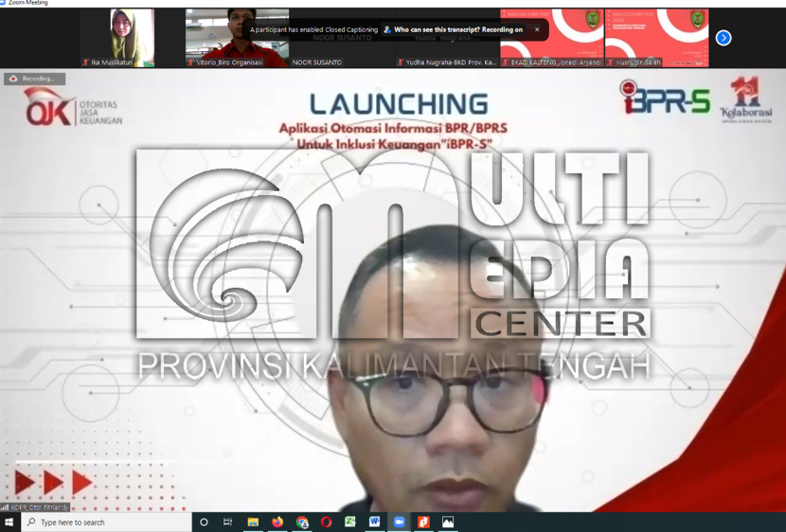This screenshot has width=786, height=532.
Task: Switch to Zoom app on the taskbar
Action: pos(399,522)
